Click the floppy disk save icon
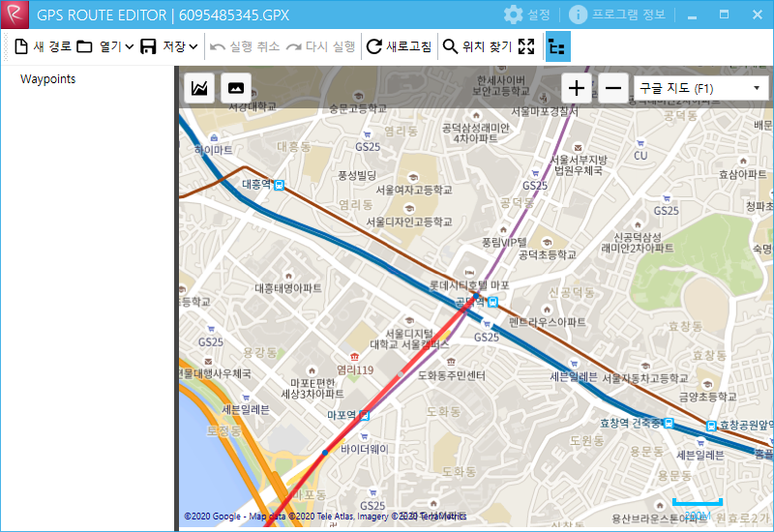This screenshot has height=532, width=774. [x=148, y=46]
